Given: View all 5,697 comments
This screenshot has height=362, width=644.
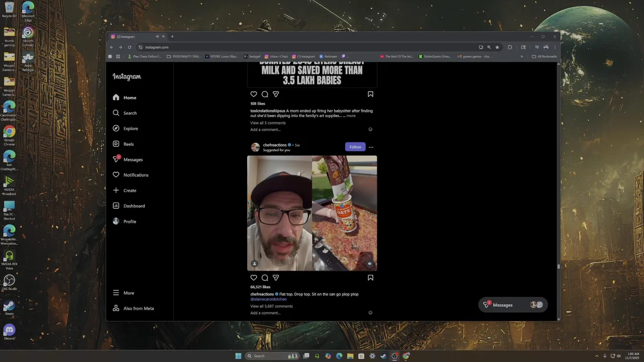Looking at the screenshot, I should tap(271, 306).
